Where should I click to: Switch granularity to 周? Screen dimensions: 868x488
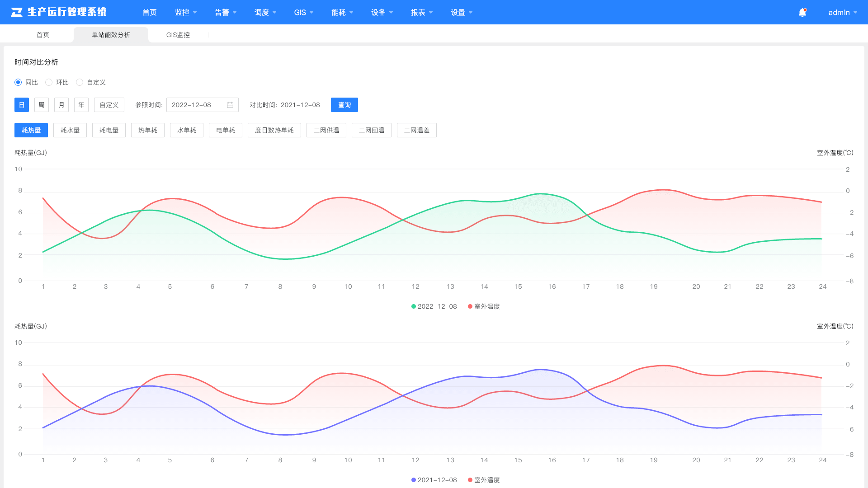(x=42, y=105)
